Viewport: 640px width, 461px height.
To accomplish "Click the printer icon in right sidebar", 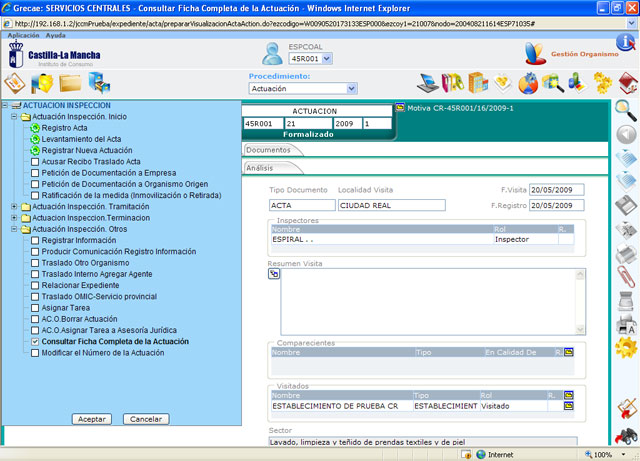I will point(626,254).
